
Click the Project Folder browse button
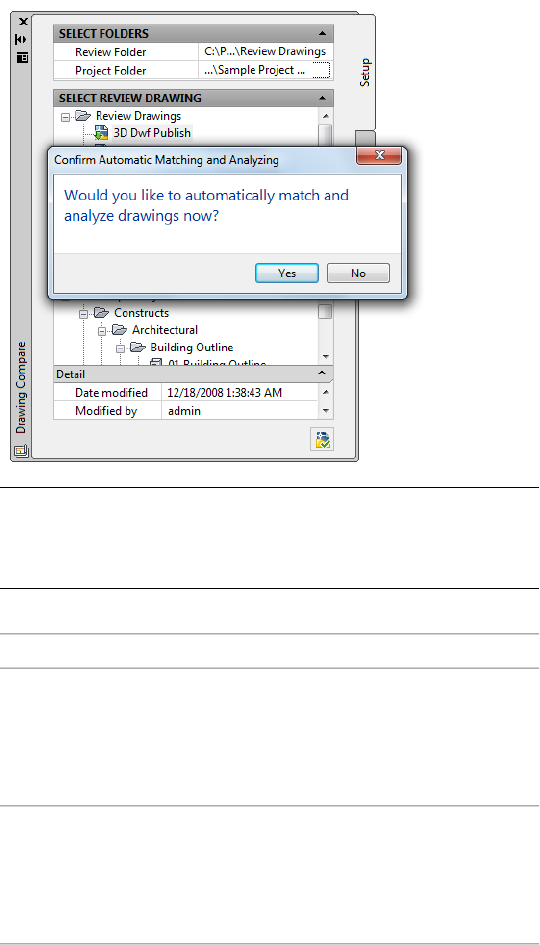click(322, 71)
